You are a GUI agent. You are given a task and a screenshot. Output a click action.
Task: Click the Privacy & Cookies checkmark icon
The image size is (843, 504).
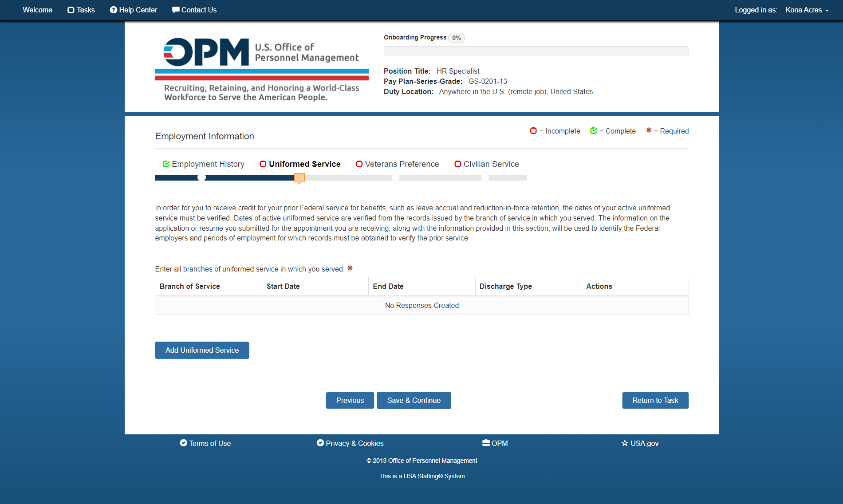pyautogui.click(x=320, y=443)
